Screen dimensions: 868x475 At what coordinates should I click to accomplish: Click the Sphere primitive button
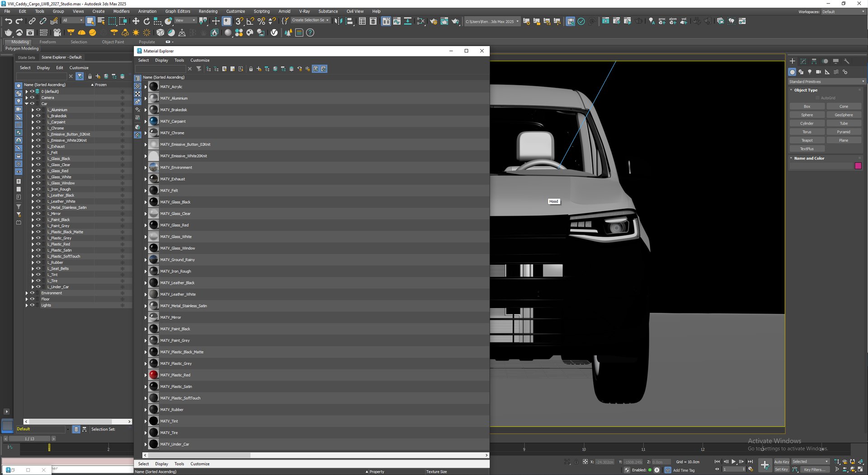pos(807,115)
